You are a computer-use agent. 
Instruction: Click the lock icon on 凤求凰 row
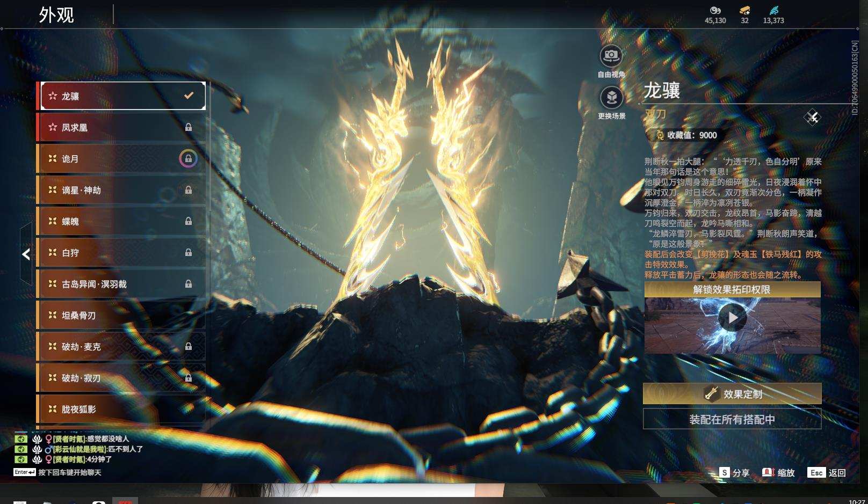tap(189, 127)
